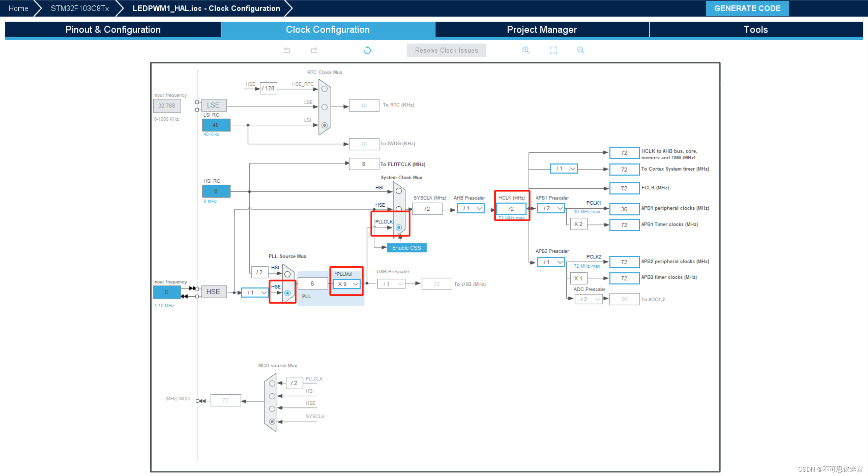Click the undo arrow icon
Screen dimensions: 868x476
point(287,50)
